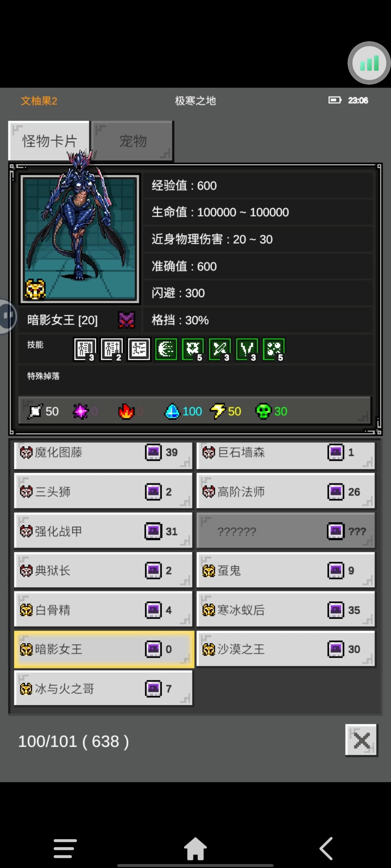This screenshot has width=391, height=868.
Task: Tap the fire resistance flame icon
Action: click(x=126, y=411)
